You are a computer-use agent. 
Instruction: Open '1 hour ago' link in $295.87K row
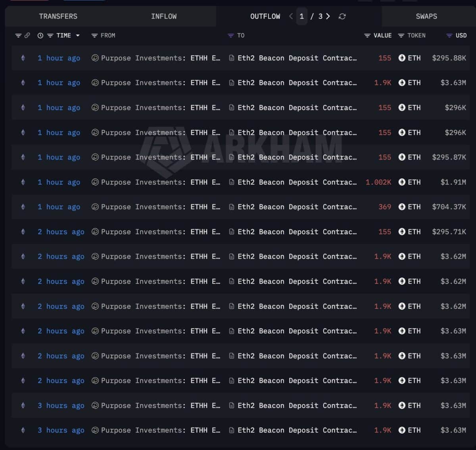pyautogui.click(x=59, y=157)
